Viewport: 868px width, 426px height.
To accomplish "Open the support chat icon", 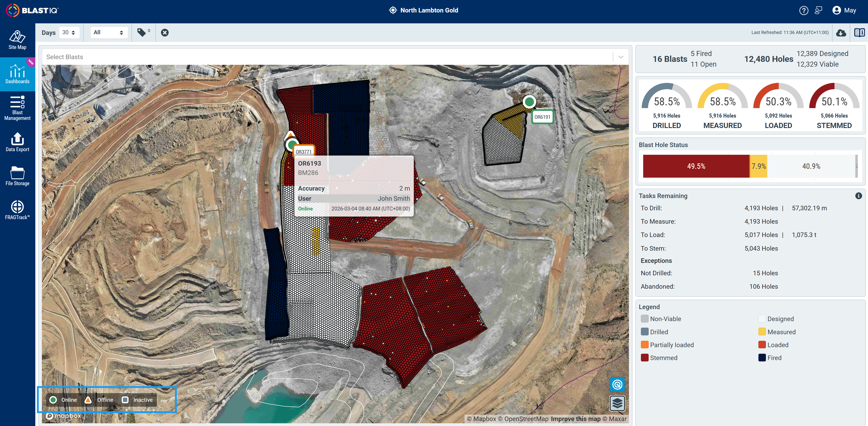I will [x=818, y=10].
